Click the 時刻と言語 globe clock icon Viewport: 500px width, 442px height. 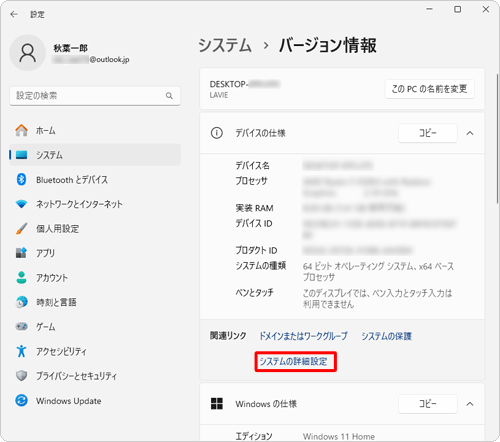pyautogui.click(x=22, y=302)
